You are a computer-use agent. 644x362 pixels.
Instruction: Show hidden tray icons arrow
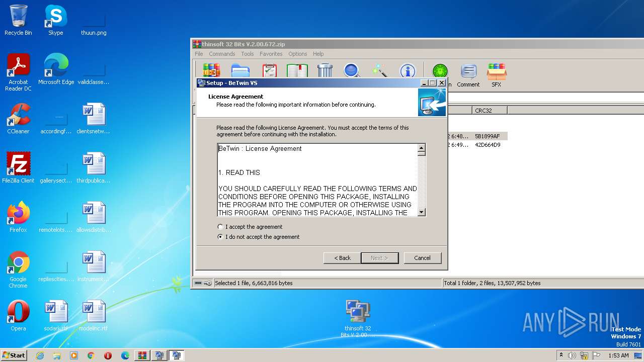coord(561,355)
